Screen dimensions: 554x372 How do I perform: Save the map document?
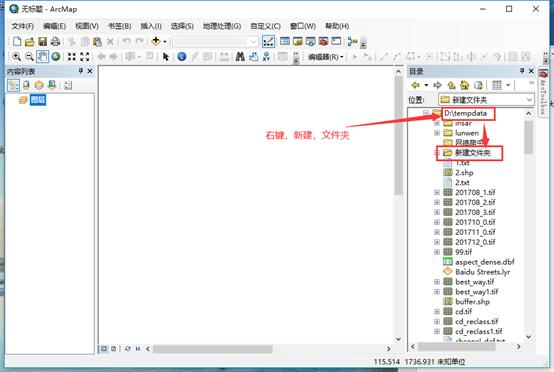tap(42, 41)
